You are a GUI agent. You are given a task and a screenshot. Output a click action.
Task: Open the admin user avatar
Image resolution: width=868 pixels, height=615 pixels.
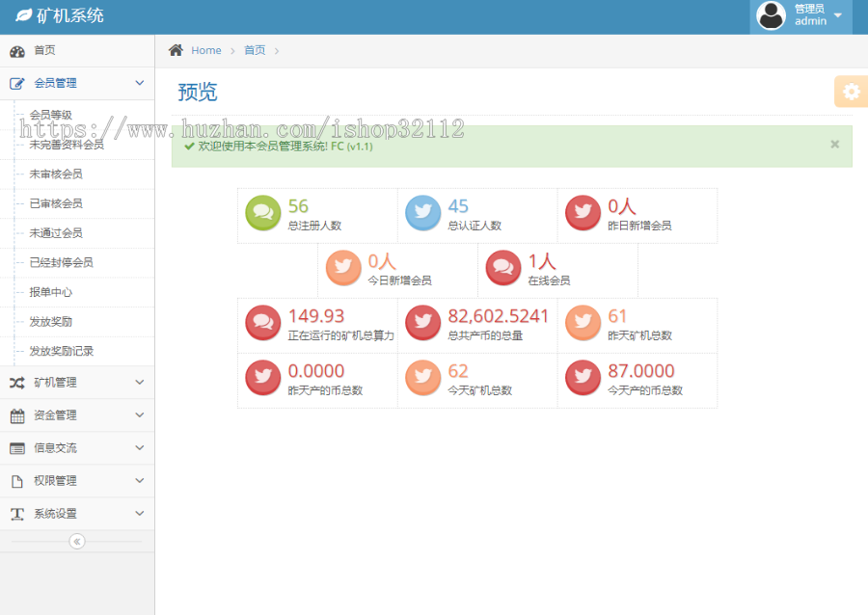tap(772, 15)
